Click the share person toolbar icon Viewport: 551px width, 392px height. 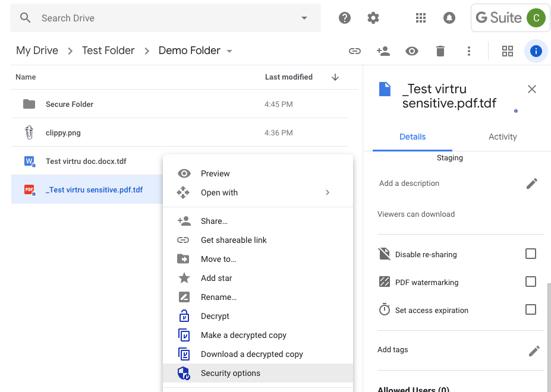coord(383,51)
